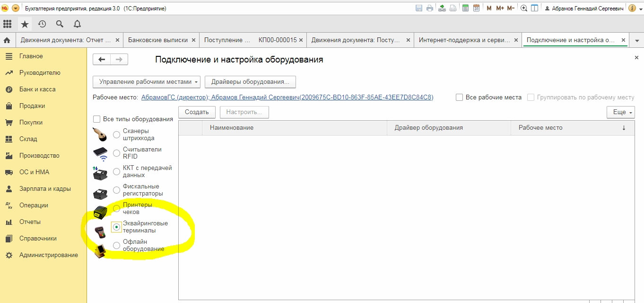Click the save diskette icon
Screen dimensions: 644x303
pos(419,8)
